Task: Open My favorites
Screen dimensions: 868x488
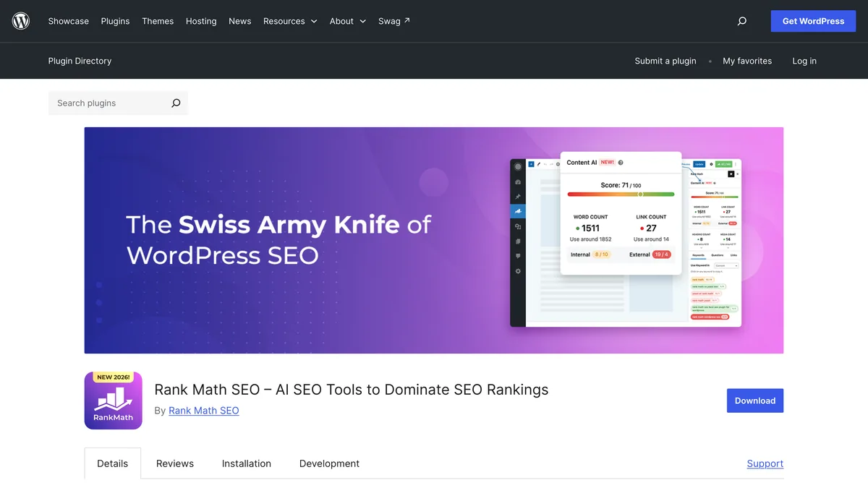Action: (747, 61)
